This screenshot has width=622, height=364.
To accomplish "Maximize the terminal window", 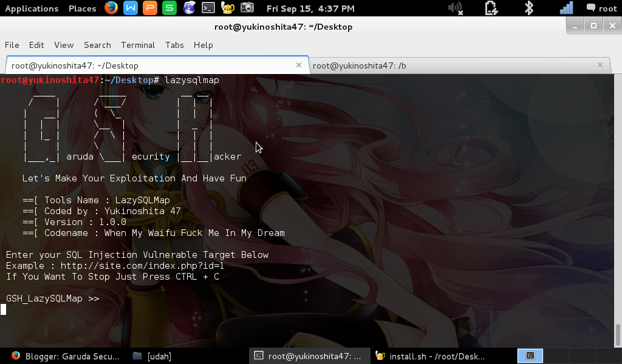I will 594,26.
